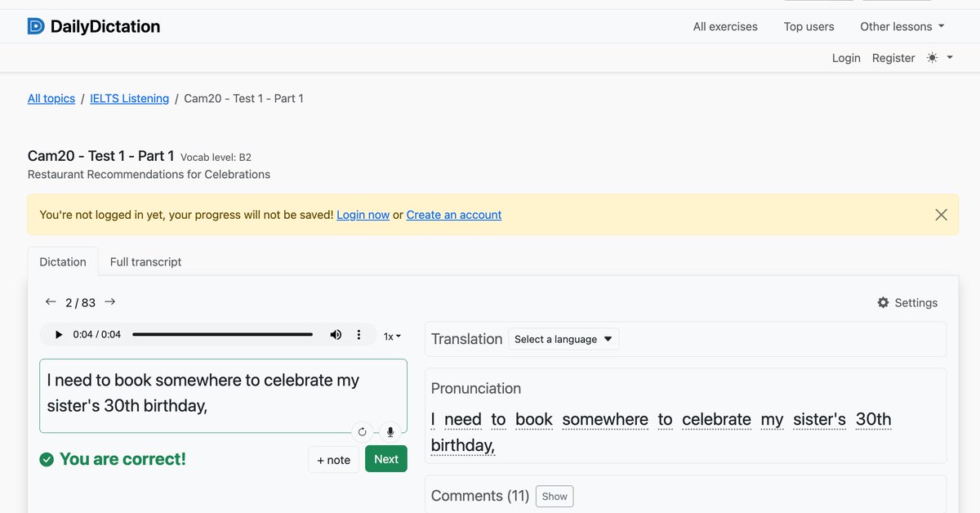Open the Select a language dropdown
This screenshot has height=513, width=980.
click(563, 339)
